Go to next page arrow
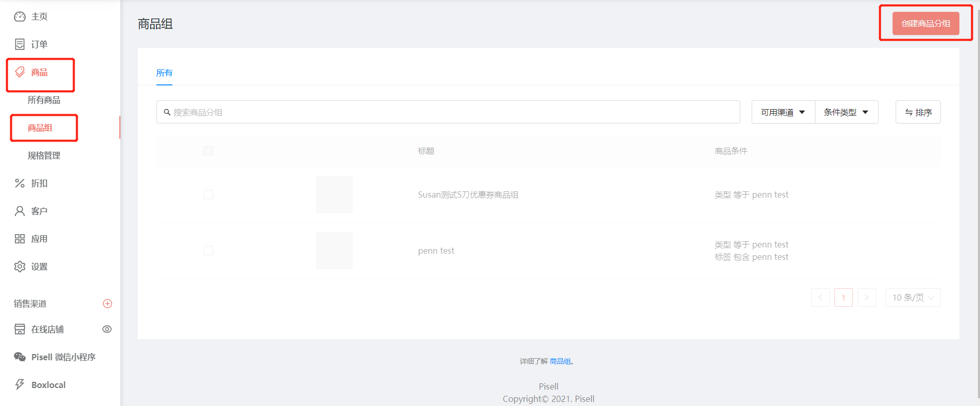 point(867,297)
